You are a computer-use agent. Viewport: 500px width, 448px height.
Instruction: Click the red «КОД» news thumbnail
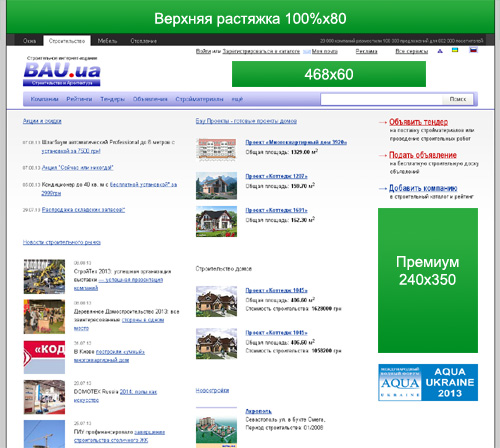pos(44,357)
